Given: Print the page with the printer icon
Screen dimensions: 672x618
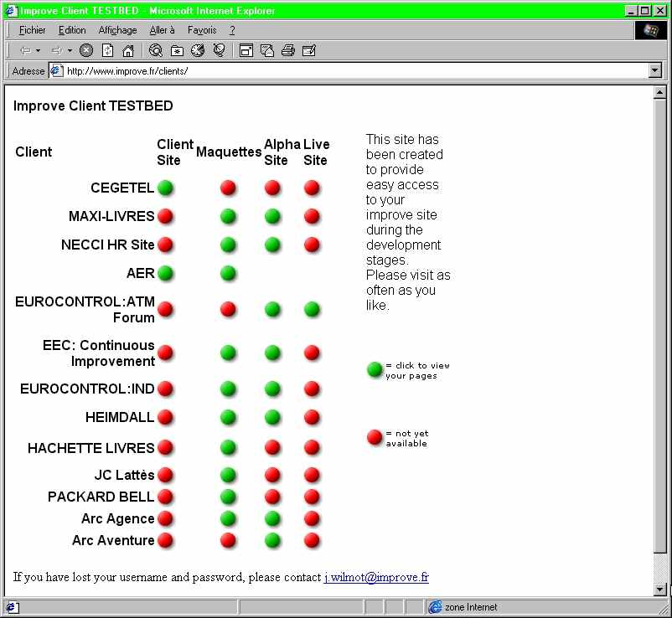Looking at the screenshot, I should pyautogui.click(x=288, y=50).
